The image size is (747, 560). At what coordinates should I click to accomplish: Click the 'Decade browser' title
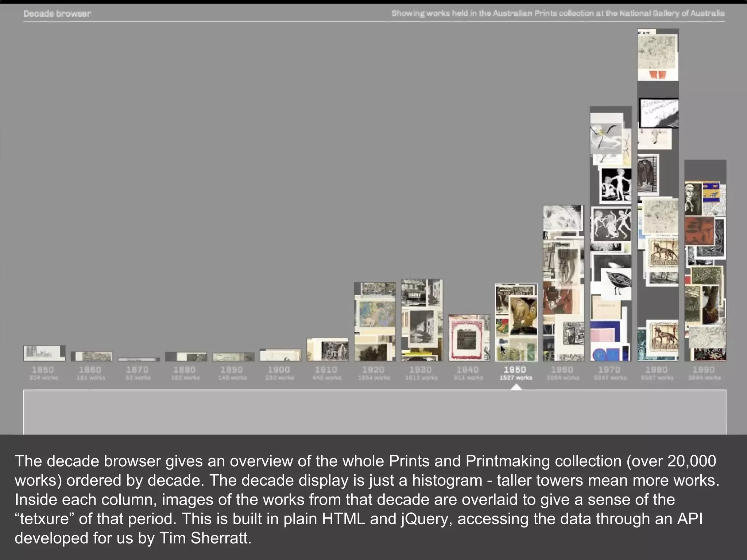(57, 13)
